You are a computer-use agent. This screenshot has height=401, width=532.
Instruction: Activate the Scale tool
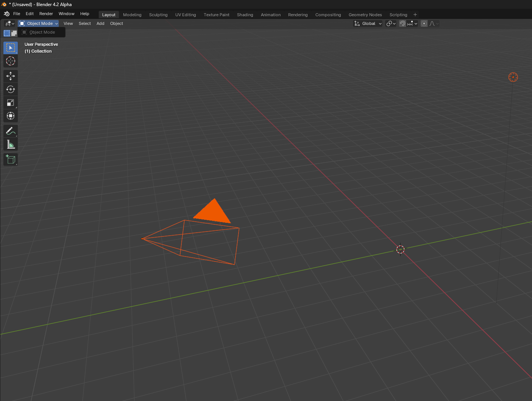click(x=11, y=103)
